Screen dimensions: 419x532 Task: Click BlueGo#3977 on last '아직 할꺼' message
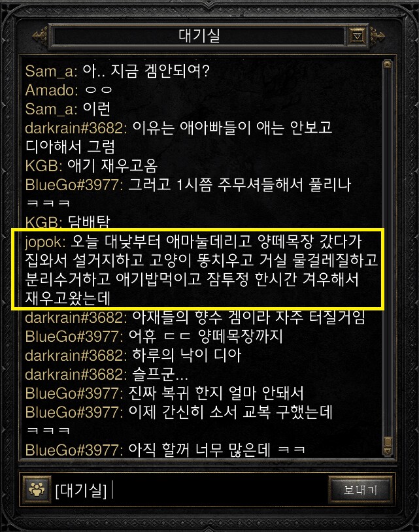pyautogui.click(x=74, y=450)
